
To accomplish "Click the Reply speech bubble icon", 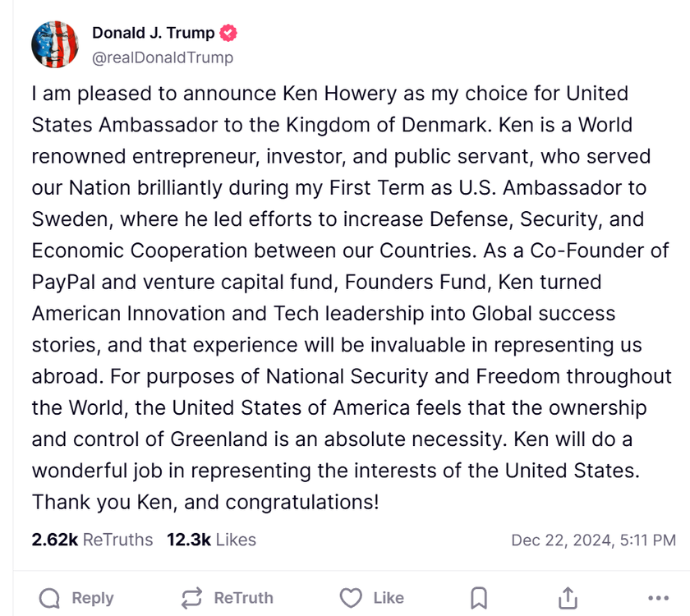I will point(50,598).
